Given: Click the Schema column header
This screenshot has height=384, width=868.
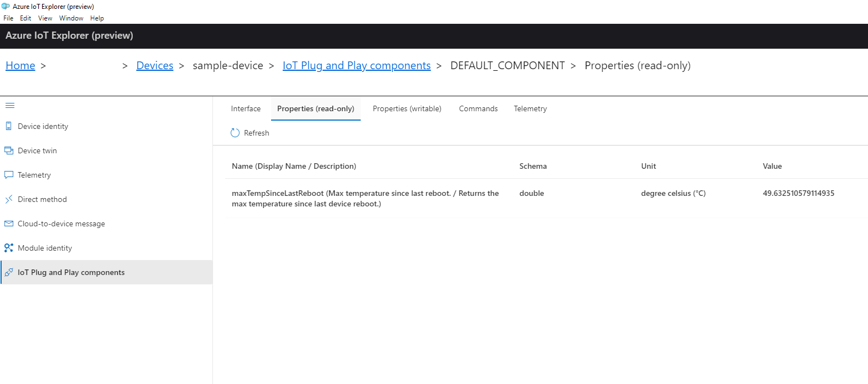Looking at the screenshot, I should pyautogui.click(x=533, y=166).
